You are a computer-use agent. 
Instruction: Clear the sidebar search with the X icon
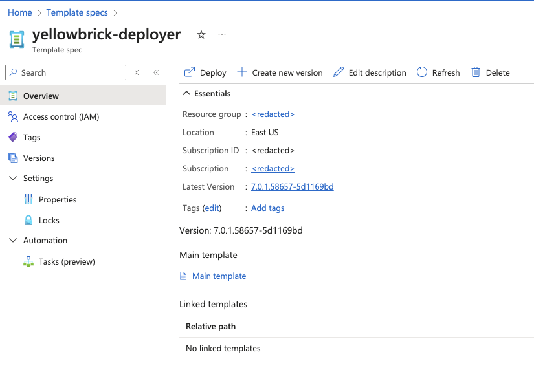click(137, 72)
